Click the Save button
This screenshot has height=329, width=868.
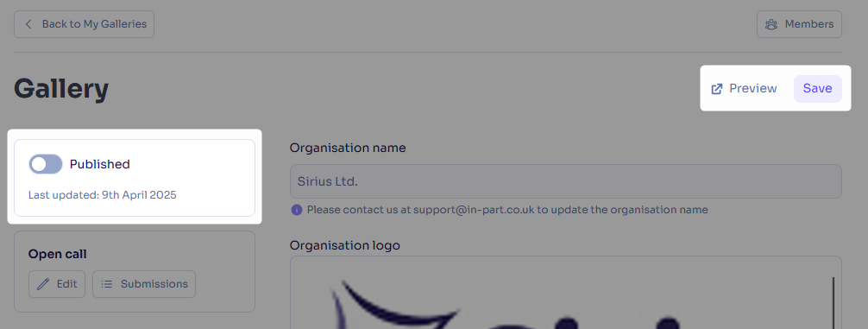point(818,89)
